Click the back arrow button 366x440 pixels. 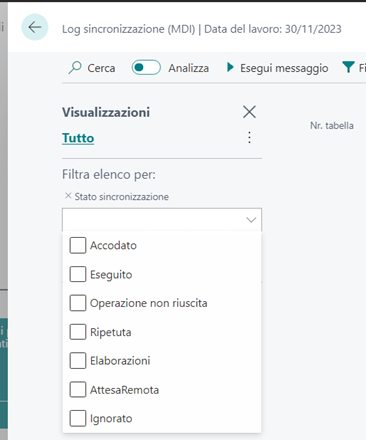click(35, 27)
